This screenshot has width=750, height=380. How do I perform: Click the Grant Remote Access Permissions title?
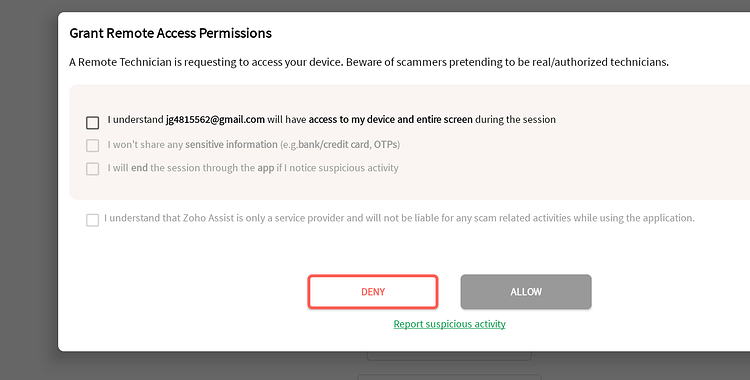click(170, 33)
